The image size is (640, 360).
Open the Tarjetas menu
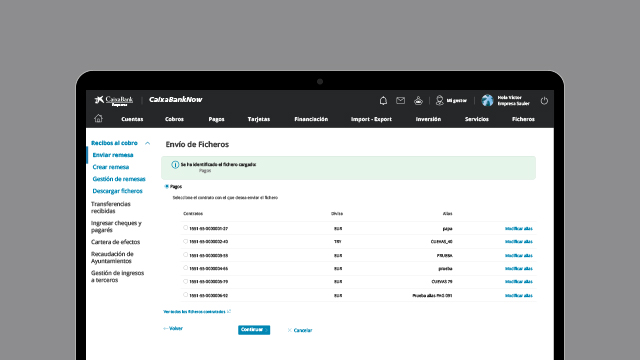pos(259,119)
